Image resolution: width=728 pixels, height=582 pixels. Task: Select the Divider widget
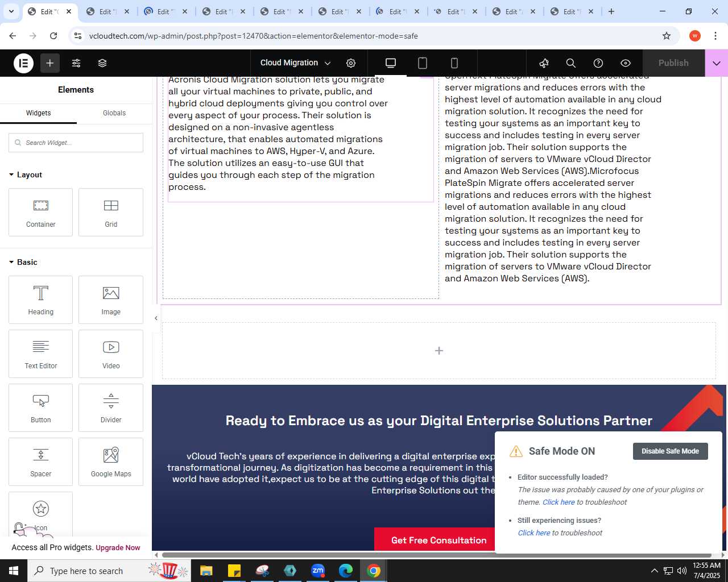pyautogui.click(x=111, y=408)
